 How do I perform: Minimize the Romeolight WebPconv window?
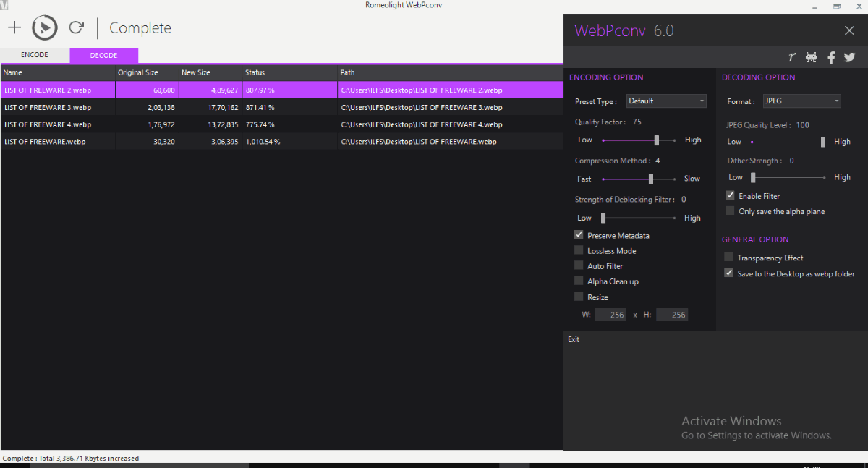(x=815, y=6)
